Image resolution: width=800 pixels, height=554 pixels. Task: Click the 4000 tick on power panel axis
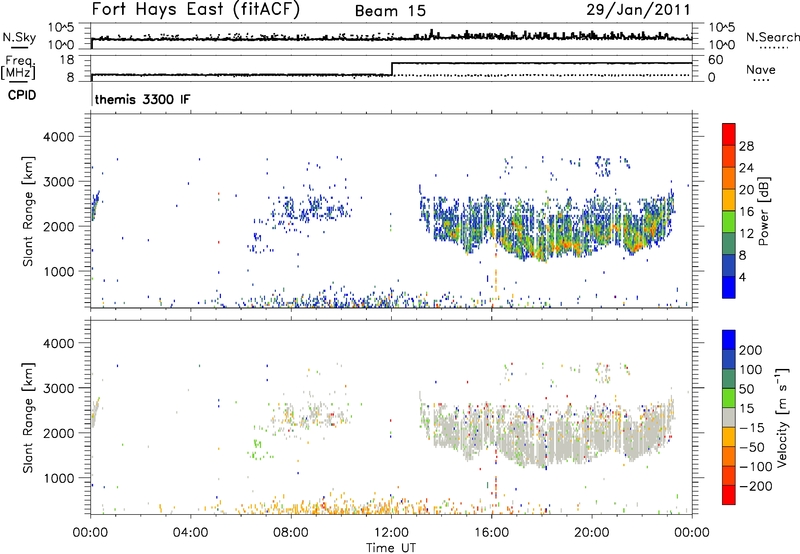(x=58, y=137)
